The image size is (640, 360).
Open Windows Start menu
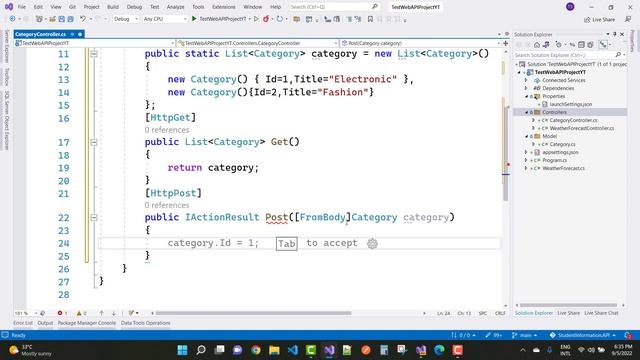pos(182,350)
